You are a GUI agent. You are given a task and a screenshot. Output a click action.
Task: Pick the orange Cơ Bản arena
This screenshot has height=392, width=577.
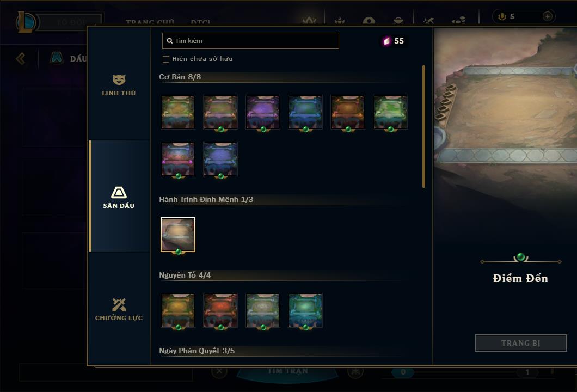347,112
